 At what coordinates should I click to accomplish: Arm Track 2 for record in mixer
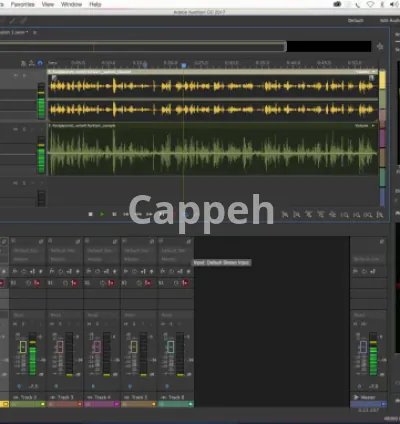click(32, 324)
